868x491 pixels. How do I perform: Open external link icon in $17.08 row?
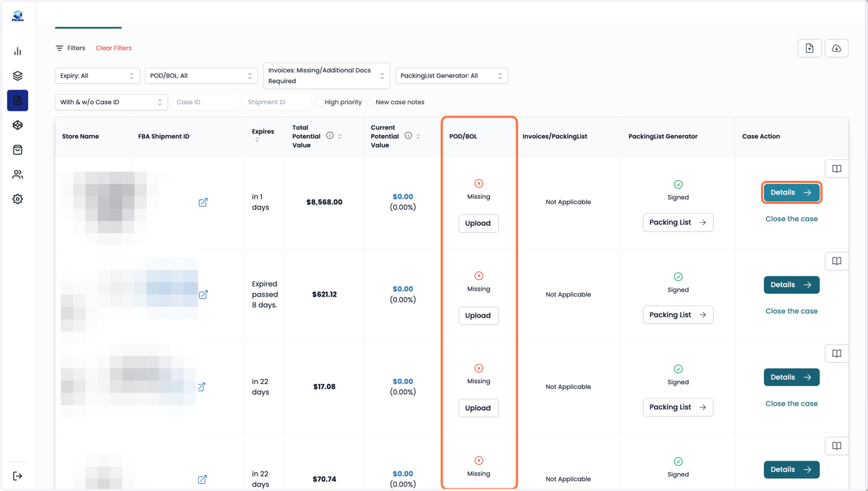click(x=202, y=387)
